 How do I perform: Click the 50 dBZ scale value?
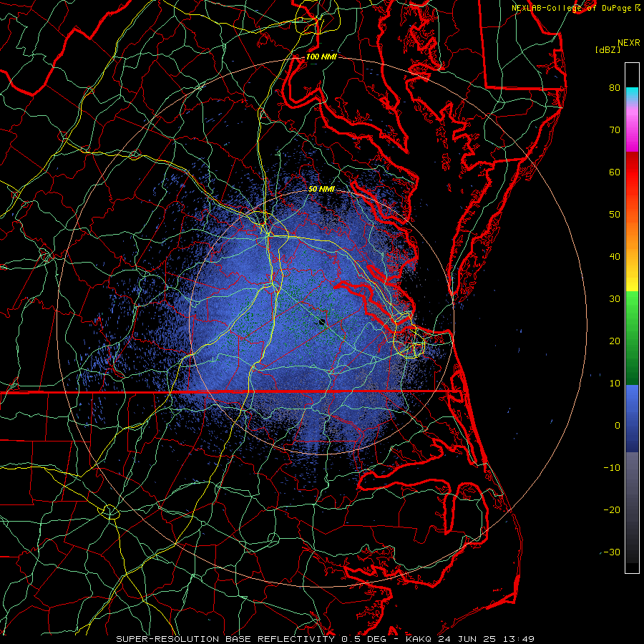(x=615, y=215)
